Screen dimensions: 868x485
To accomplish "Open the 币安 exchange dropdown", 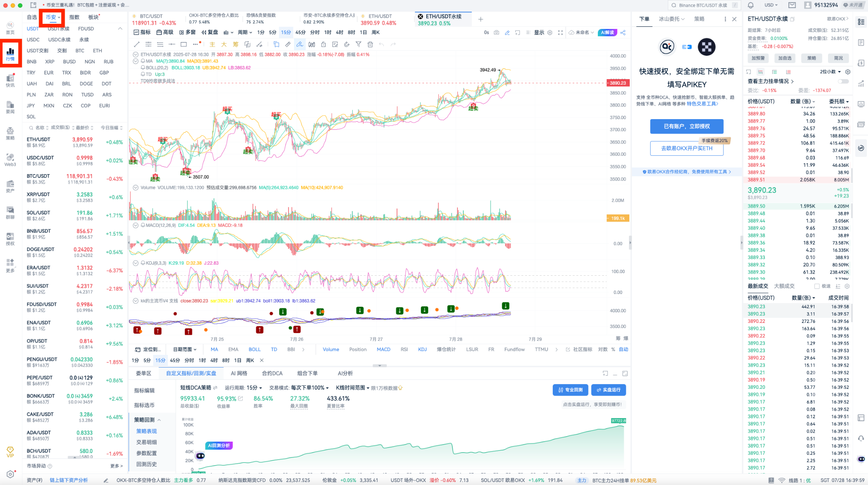I will tap(53, 17).
